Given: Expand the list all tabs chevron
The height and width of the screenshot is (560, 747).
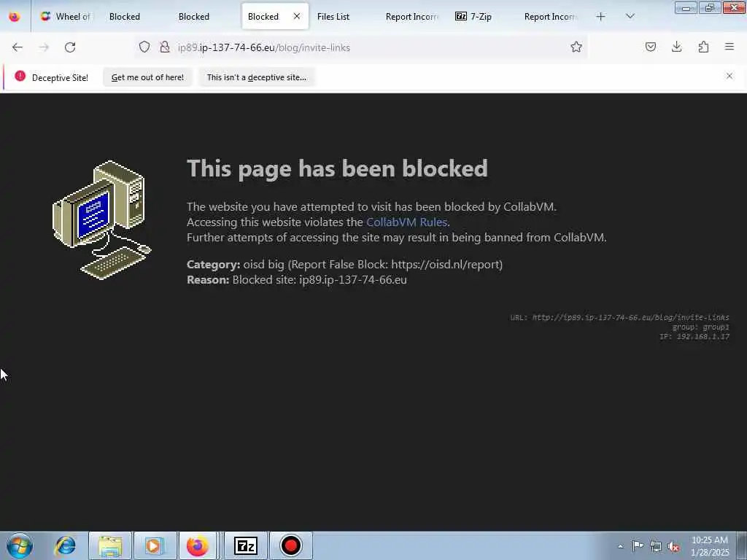Looking at the screenshot, I should (630, 17).
